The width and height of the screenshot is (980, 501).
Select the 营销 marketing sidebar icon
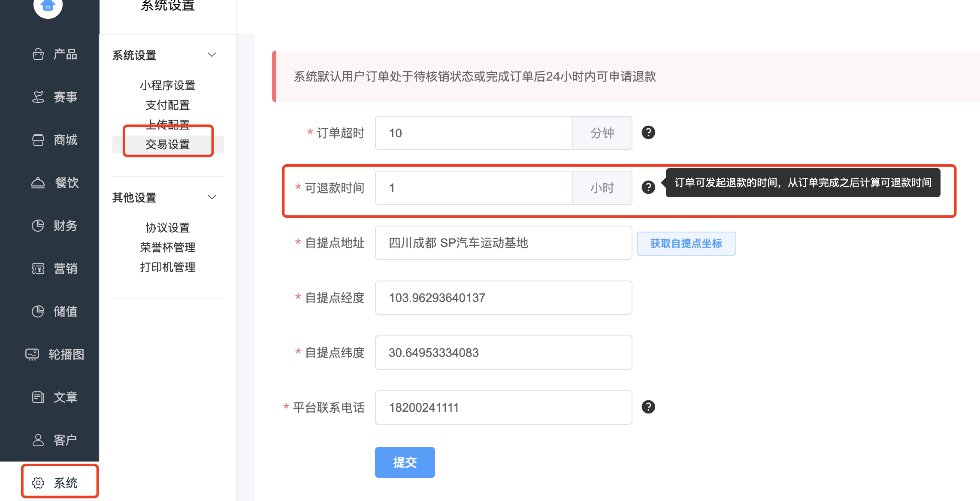[x=38, y=269]
